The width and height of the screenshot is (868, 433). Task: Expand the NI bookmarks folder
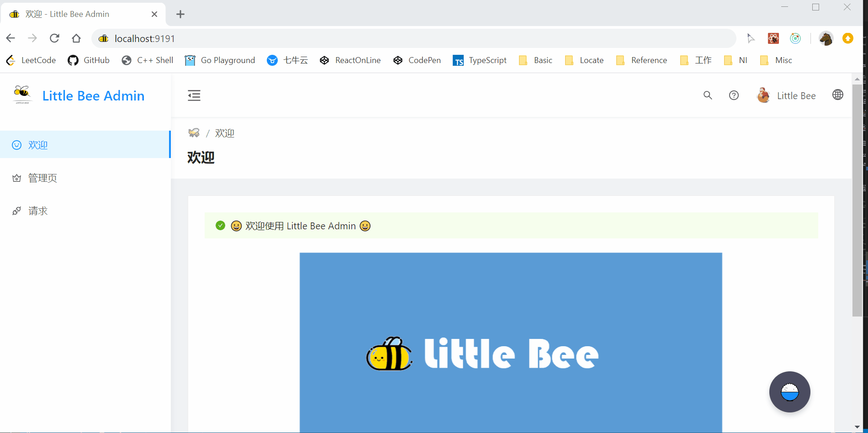point(736,60)
